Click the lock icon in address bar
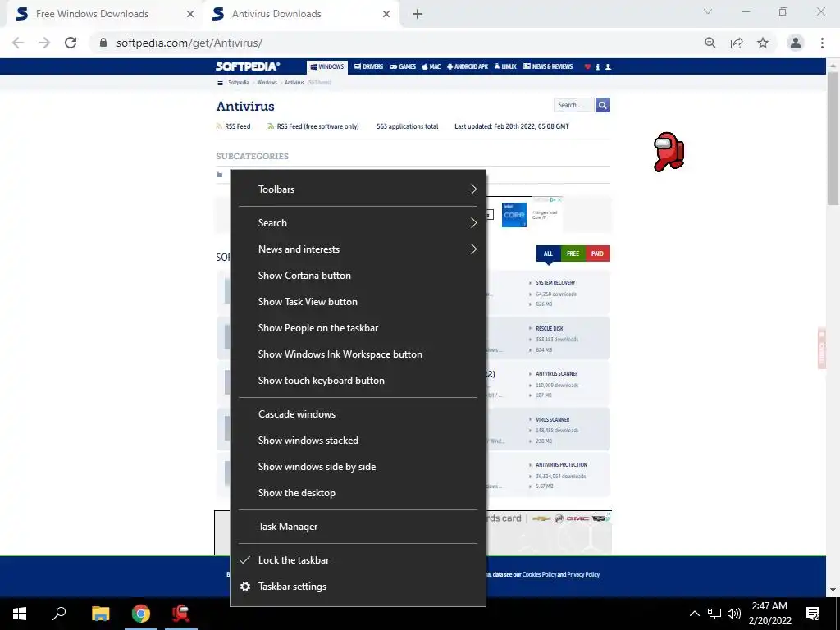 click(x=103, y=43)
